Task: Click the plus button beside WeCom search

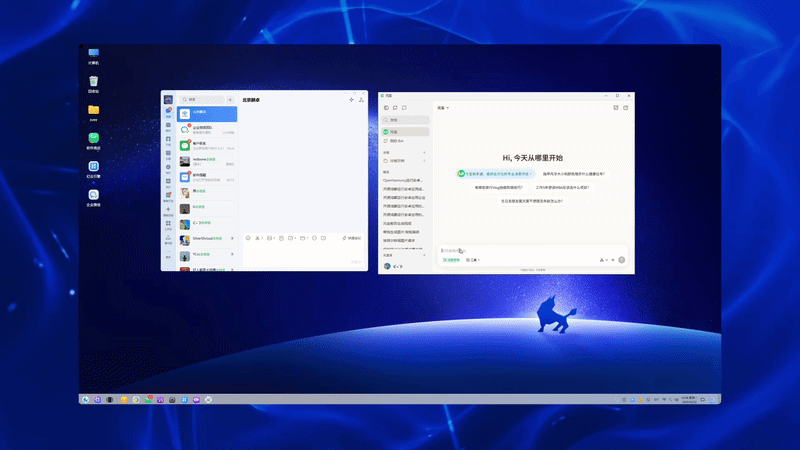Action: (x=230, y=99)
